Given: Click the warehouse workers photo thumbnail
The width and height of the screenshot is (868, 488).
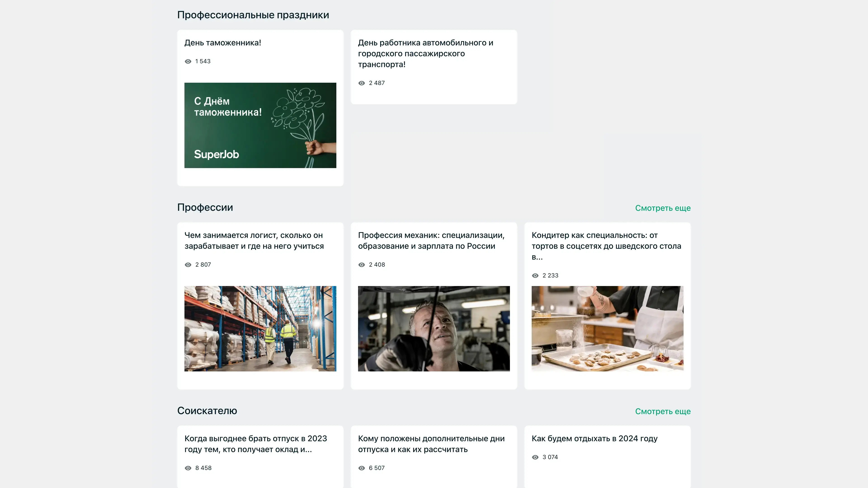Looking at the screenshot, I should click(x=260, y=329).
